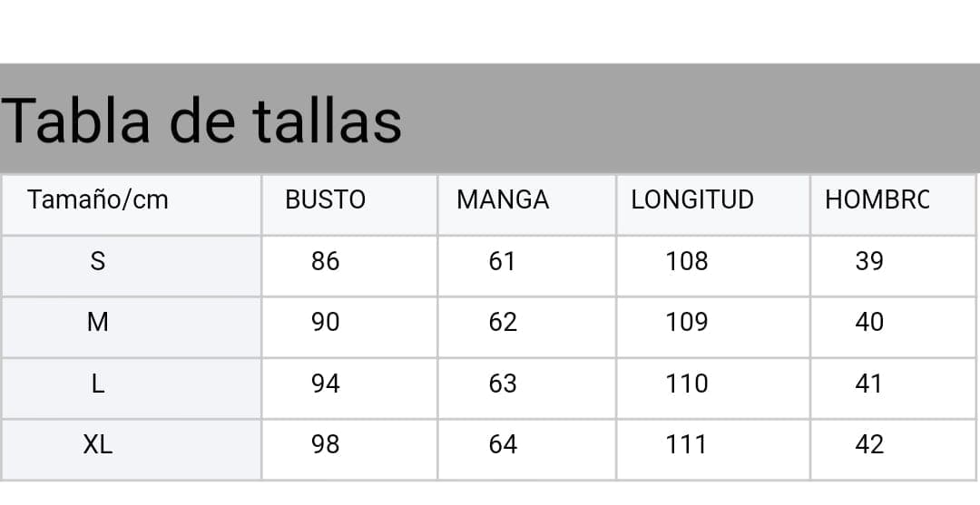The height and width of the screenshot is (505, 980).
Task: Select bust value 90 for size M
Action: tap(325, 322)
